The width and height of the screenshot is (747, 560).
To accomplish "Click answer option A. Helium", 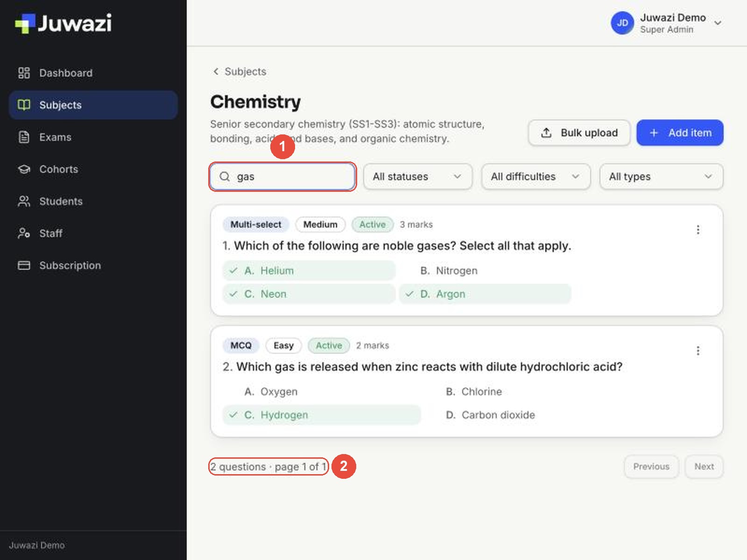I will click(x=309, y=271).
